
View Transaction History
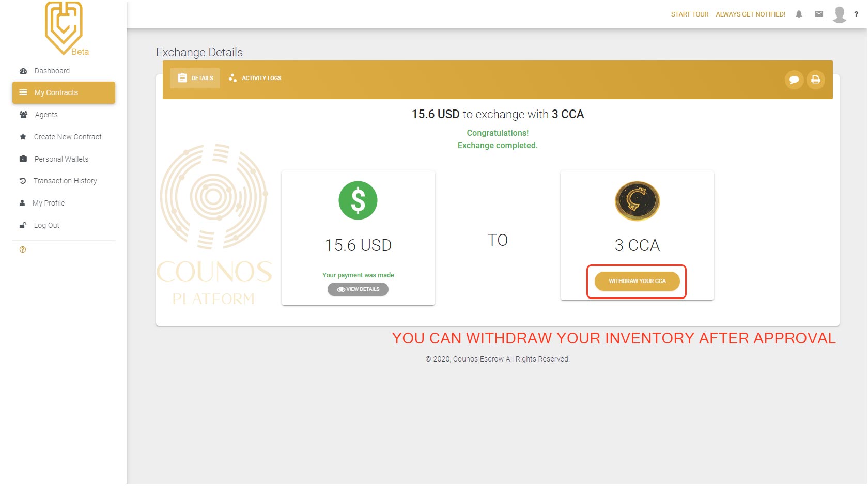(65, 181)
